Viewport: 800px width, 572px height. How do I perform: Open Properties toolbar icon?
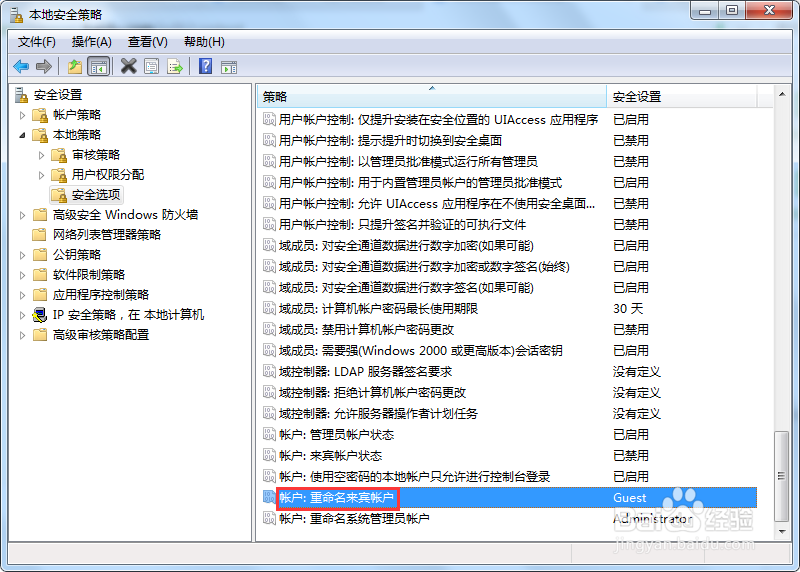[x=152, y=66]
